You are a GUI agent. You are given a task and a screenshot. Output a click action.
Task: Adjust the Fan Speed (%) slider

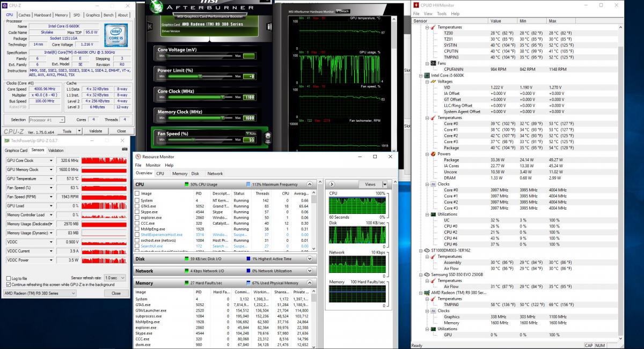coord(200,139)
